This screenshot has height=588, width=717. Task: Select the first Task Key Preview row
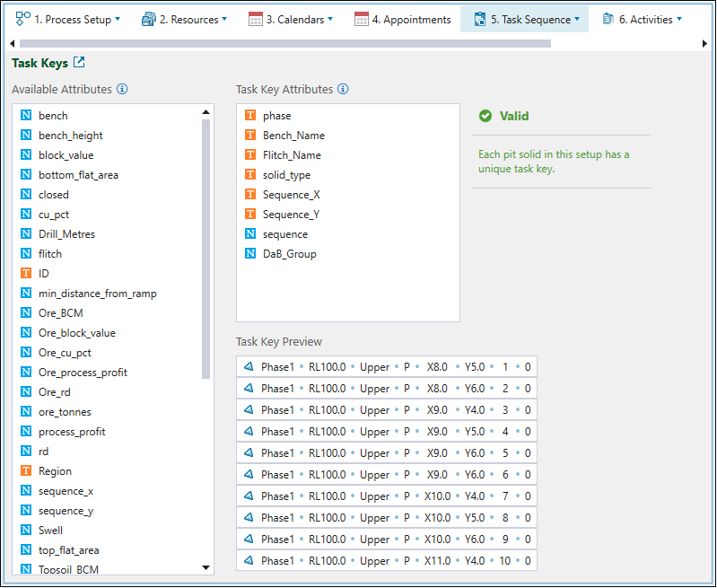pos(387,367)
